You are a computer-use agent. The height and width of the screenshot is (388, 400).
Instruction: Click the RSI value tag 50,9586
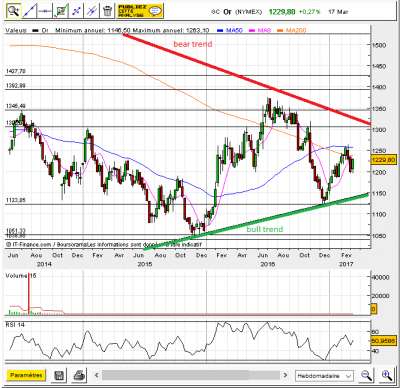click(x=383, y=341)
